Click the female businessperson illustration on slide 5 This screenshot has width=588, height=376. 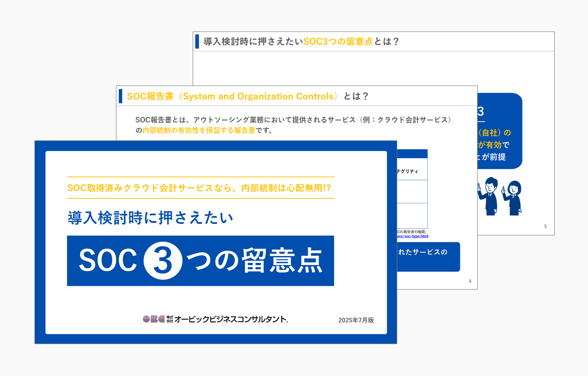point(512,198)
